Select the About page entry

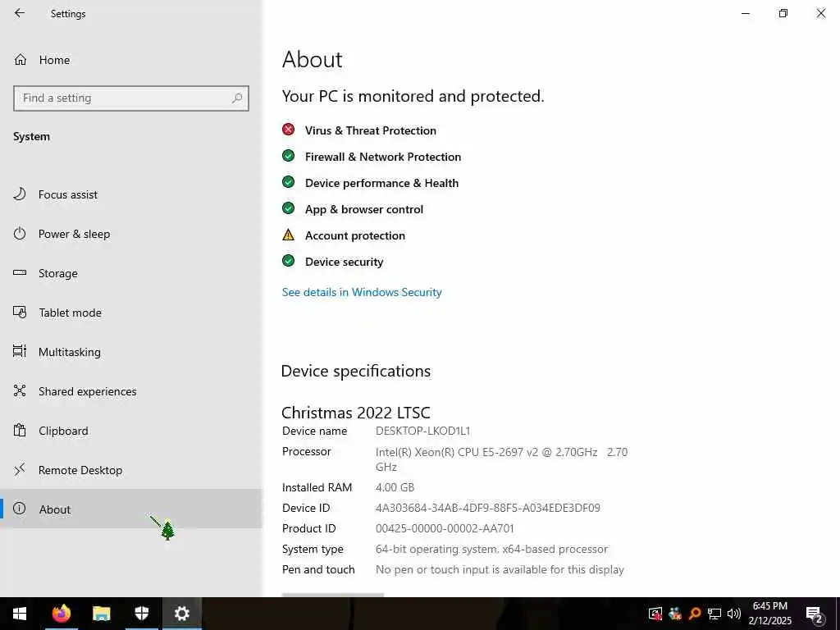click(x=131, y=509)
